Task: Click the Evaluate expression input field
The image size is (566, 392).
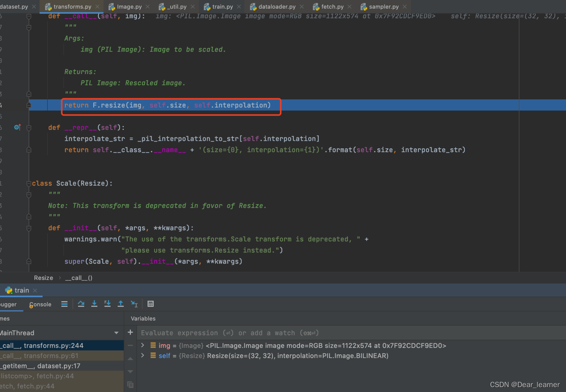Action: (x=351, y=333)
